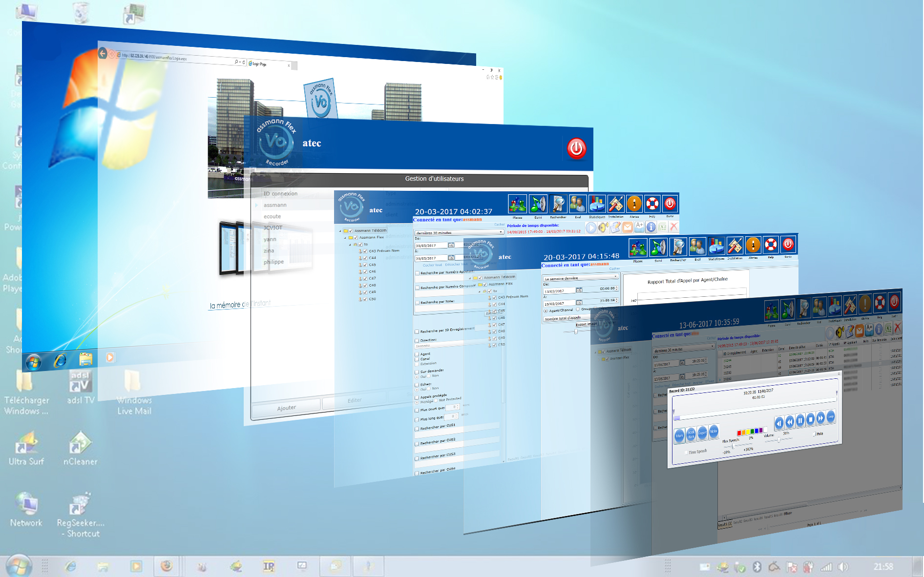This screenshot has height=577, width=924.
Task: Click the Loop button in record player
Action: tap(831, 416)
